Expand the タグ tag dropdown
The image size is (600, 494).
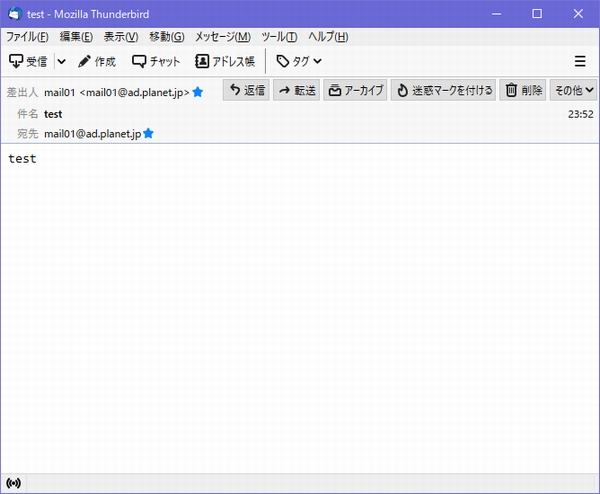pos(299,61)
